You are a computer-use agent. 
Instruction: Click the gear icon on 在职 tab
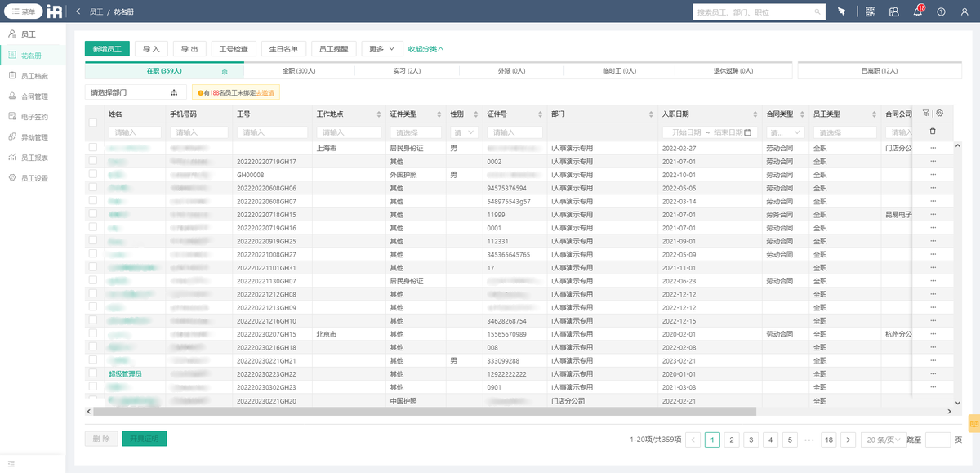tap(225, 72)
